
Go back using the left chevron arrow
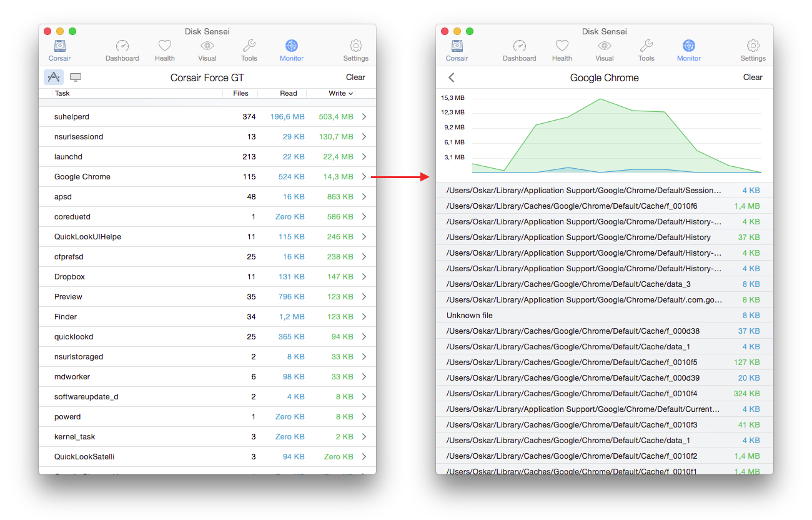tap(452, 77)
